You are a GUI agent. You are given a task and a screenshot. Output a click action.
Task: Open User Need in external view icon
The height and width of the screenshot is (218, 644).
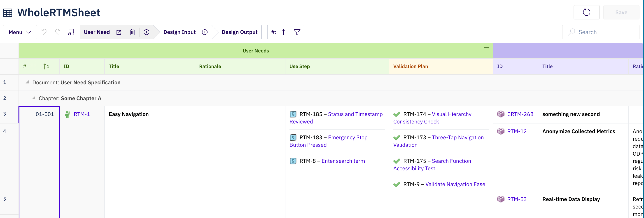119,32
